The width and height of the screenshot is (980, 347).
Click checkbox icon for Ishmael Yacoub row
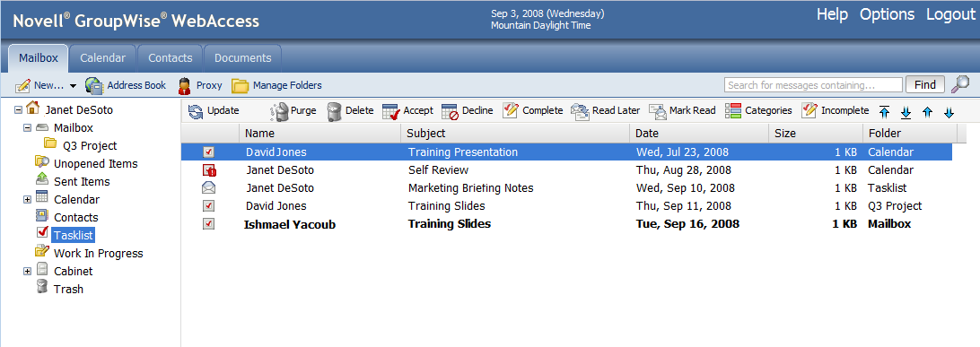click(209, 223)
